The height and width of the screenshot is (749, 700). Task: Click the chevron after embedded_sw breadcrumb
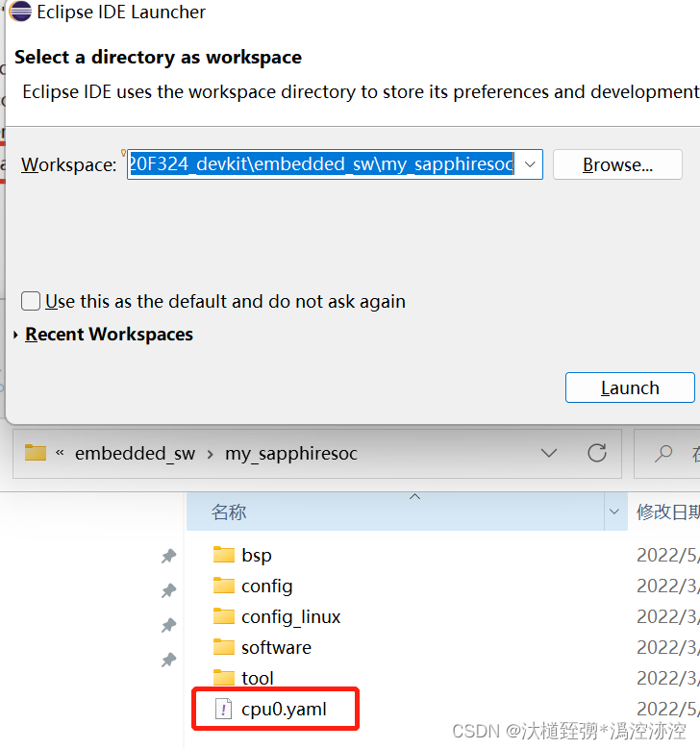click(x=211, y=454)
